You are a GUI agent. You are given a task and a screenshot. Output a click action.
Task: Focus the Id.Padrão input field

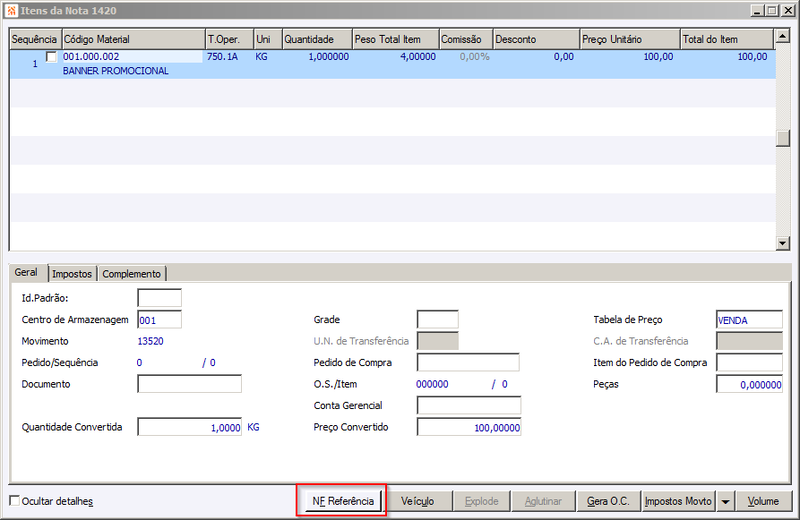[160, 298]
